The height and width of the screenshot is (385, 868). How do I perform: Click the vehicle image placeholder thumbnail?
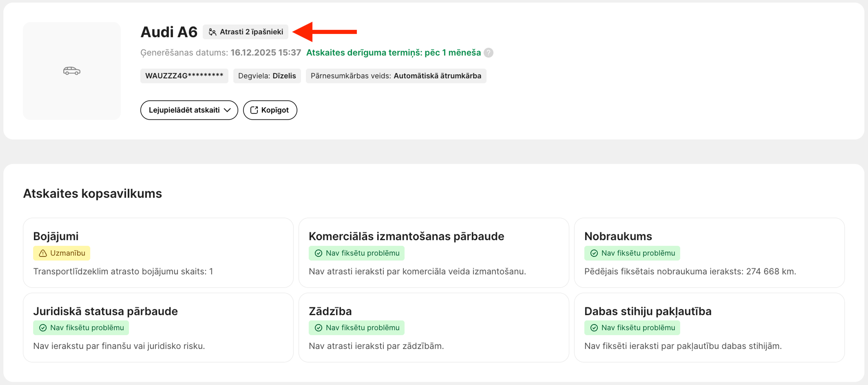tap(72, 71)
